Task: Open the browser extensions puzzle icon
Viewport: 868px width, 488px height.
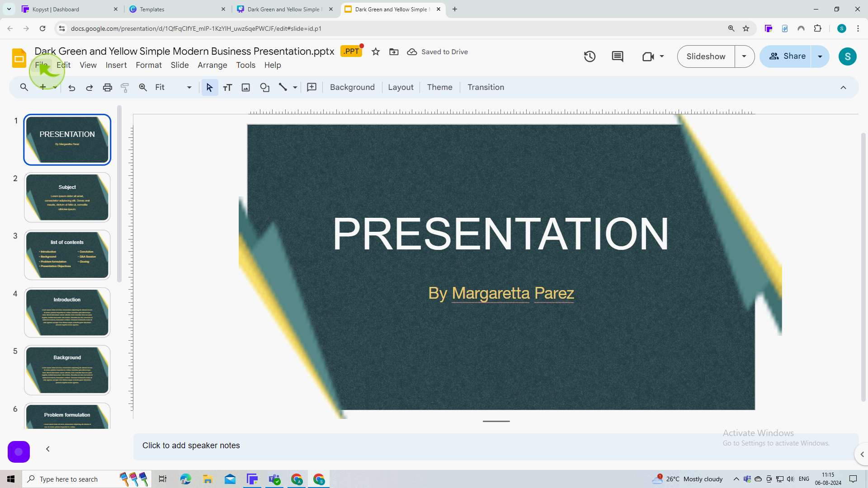Action: 817,28
